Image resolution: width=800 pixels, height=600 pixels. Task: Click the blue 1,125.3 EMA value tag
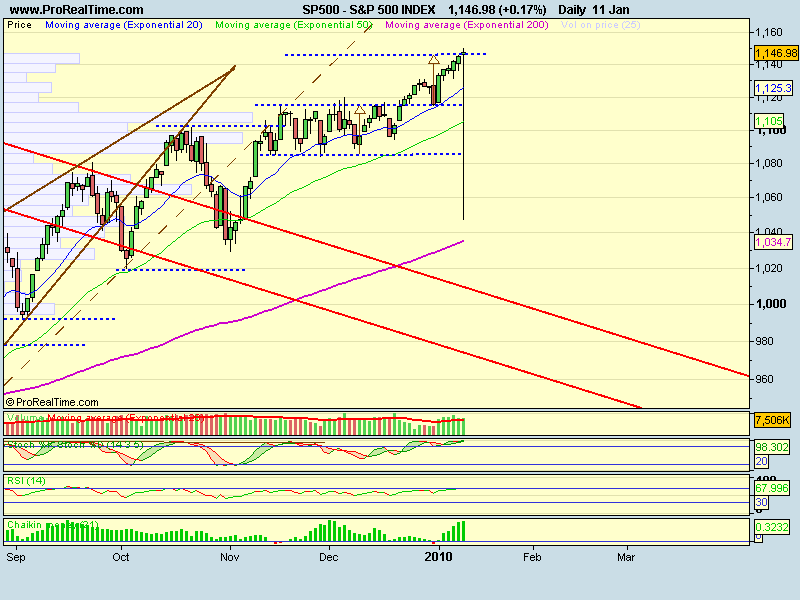point(773,88)
